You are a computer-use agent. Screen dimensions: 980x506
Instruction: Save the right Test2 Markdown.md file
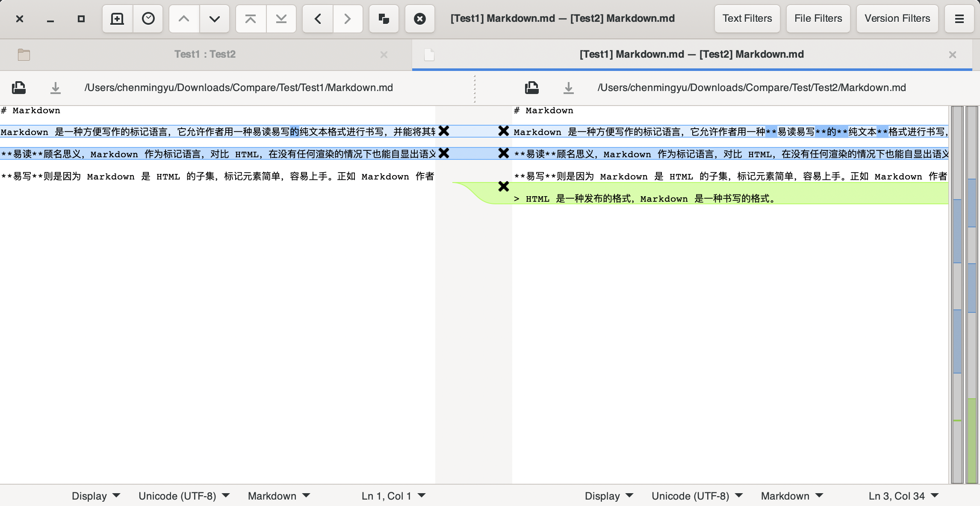coord(532,88)
